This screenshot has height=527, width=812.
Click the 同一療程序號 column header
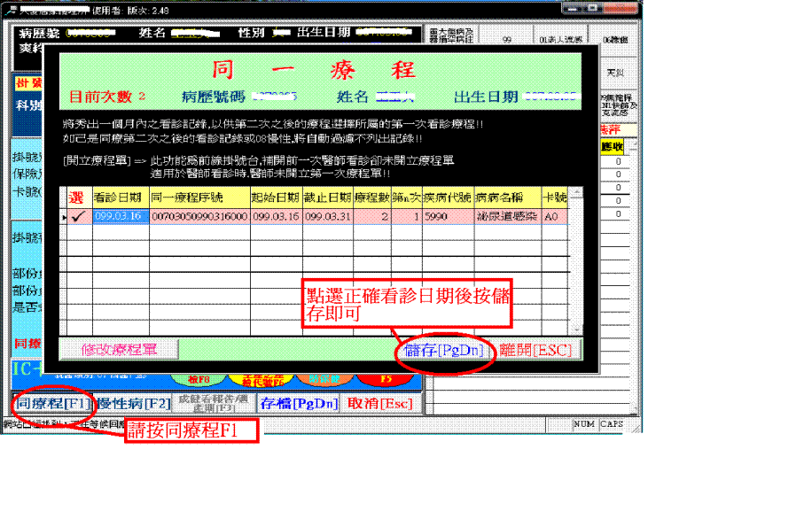199,196
